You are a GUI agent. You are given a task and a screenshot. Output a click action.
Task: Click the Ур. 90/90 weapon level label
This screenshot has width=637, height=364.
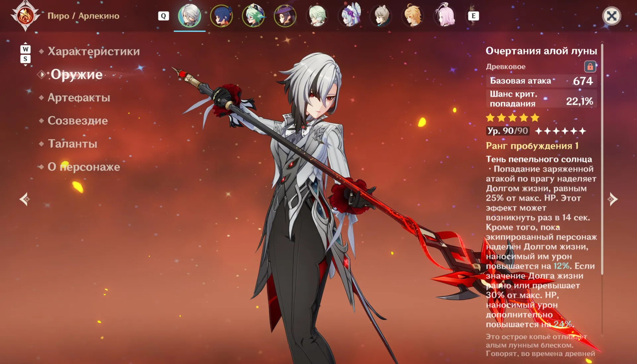508,131
